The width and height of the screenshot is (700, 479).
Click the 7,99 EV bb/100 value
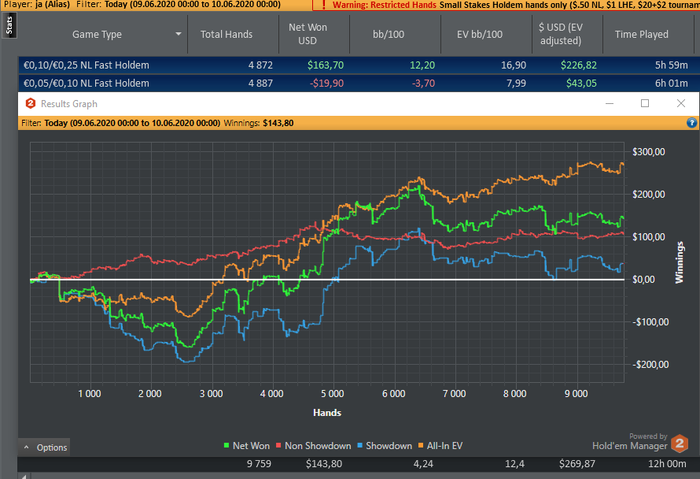click(516, 83)
